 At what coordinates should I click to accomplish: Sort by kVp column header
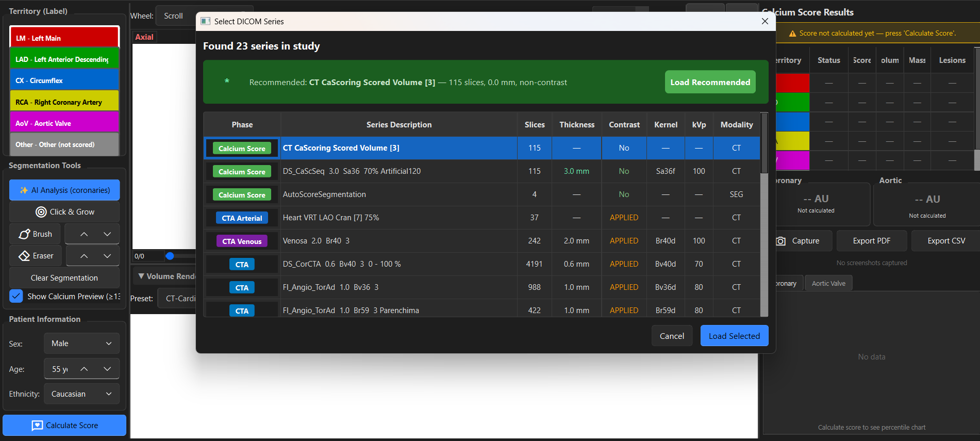699,125
